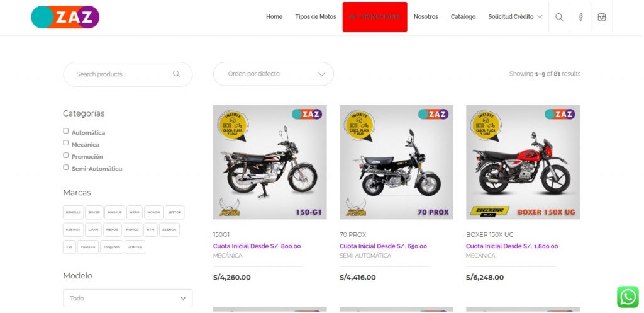Select the YAMAHA brand tag

pos(88,247)
